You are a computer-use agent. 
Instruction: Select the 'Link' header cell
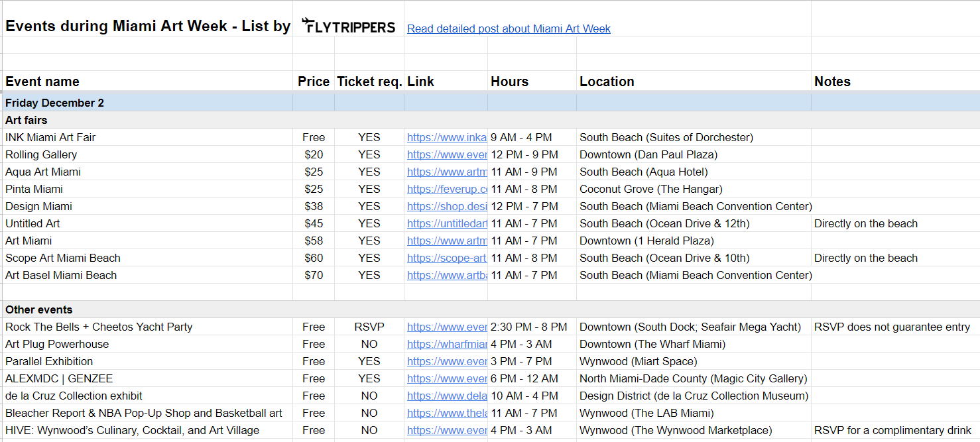[446, 82]
